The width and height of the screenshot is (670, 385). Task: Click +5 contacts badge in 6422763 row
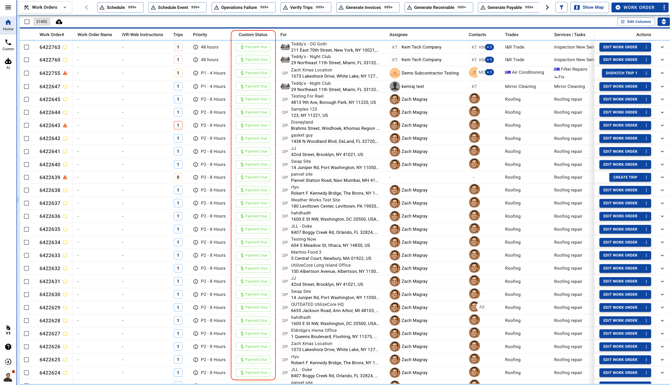point(489,47)
